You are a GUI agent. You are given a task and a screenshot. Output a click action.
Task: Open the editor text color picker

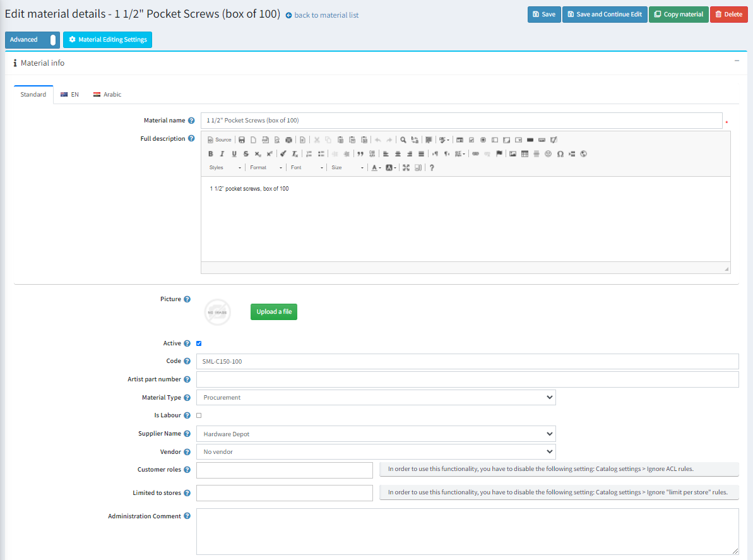376,167
